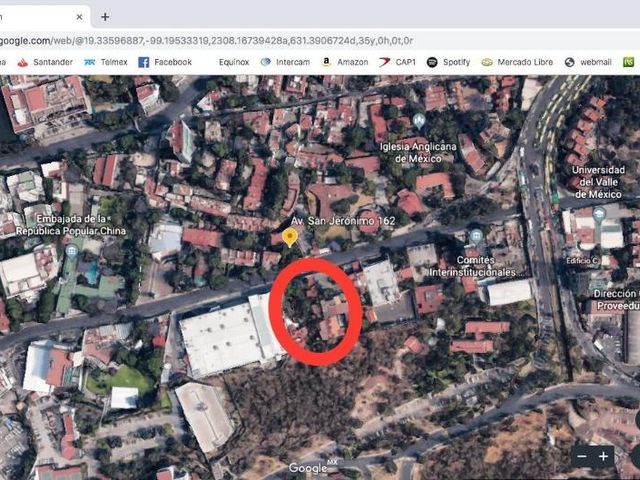Open the Mercado Libre bookmark

(517, 62)
